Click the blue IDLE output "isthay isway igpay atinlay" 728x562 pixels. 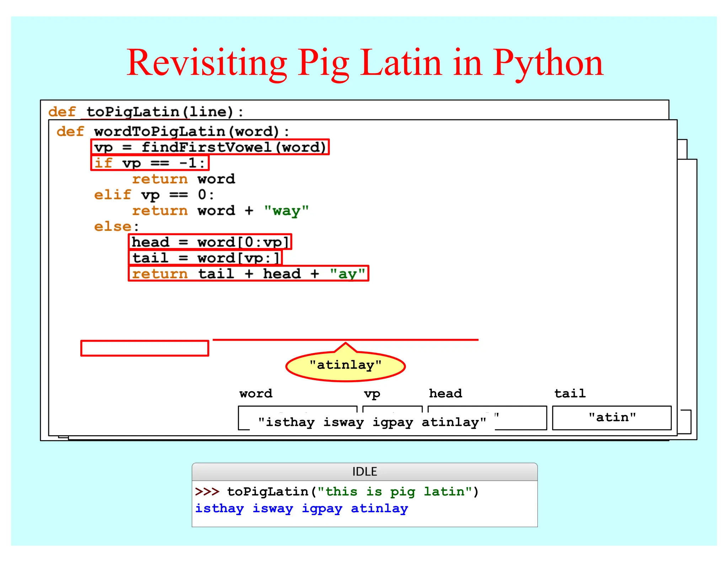(x=301, y=509)
